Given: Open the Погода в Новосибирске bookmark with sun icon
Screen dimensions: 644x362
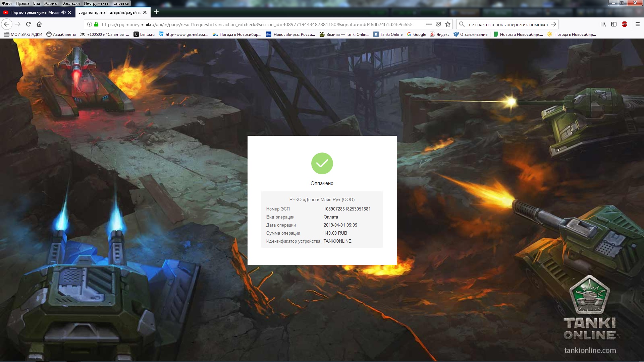Looking at the screenshot, I should (x=572, y=35).
